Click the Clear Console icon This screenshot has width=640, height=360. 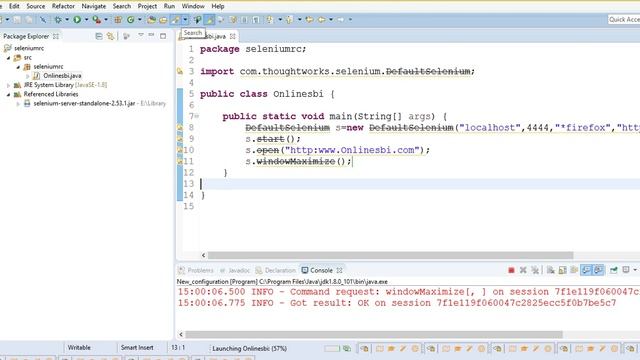pyautogui.click(x=551, y=270)
